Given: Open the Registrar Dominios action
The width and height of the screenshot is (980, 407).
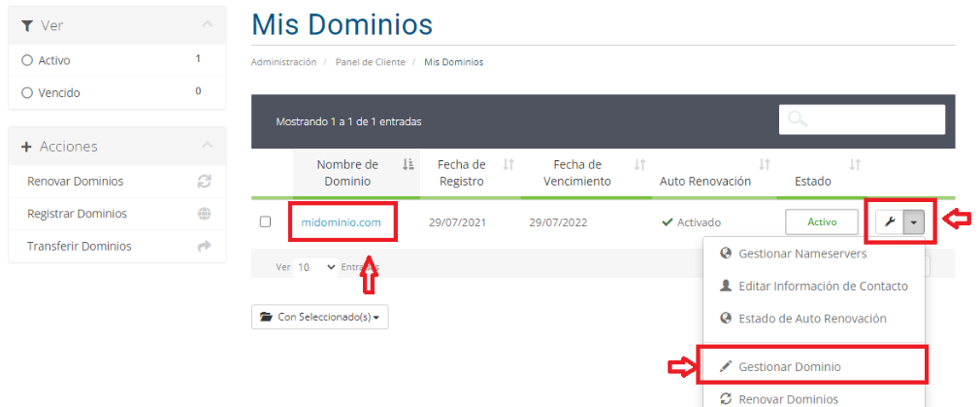Looking at the screenshot, I should pyautogui.click(x=77, y=214).
